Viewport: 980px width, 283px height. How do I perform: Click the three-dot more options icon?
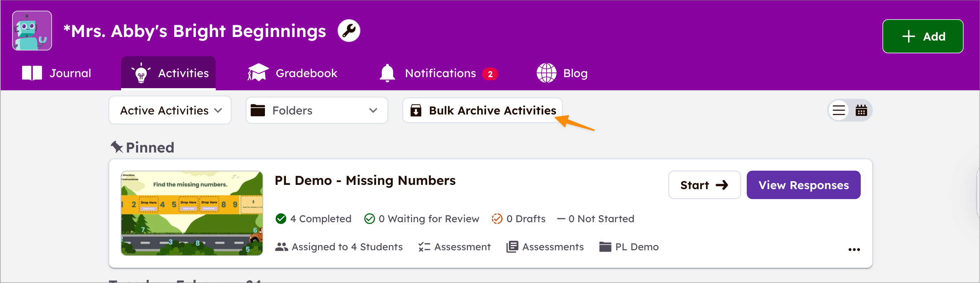point(854,250)
